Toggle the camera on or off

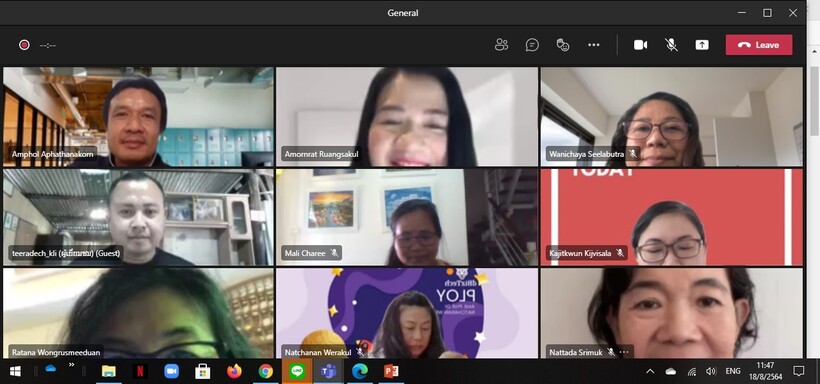click(x=641, y=45)
